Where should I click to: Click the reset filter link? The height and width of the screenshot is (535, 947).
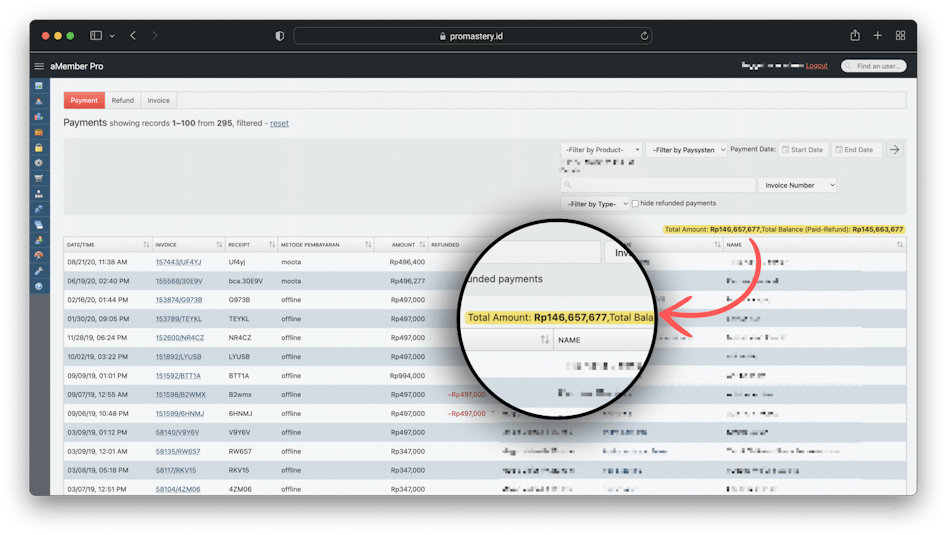pos(279,123)
